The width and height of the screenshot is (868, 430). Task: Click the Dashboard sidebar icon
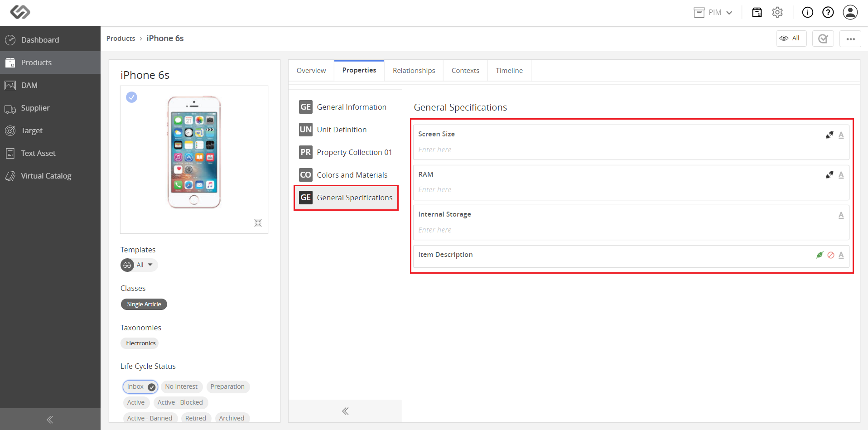[10, 40]
